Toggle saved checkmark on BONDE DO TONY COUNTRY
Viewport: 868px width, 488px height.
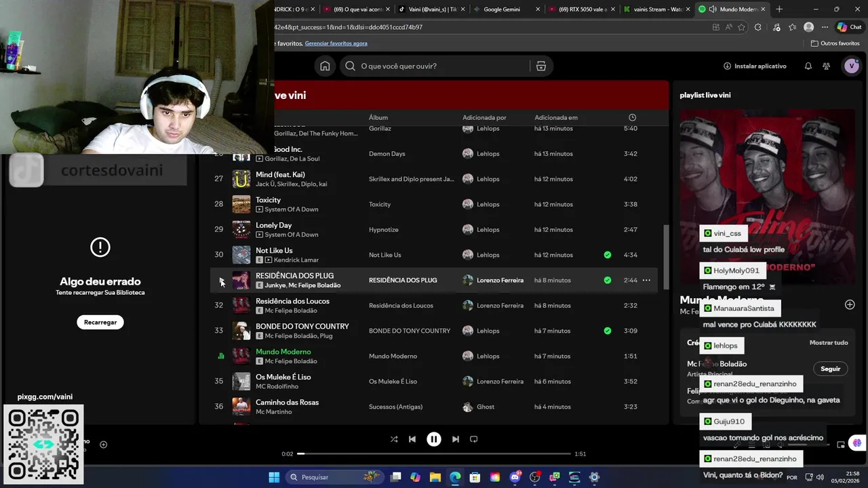pyautogui.click(x=608, y=331)
